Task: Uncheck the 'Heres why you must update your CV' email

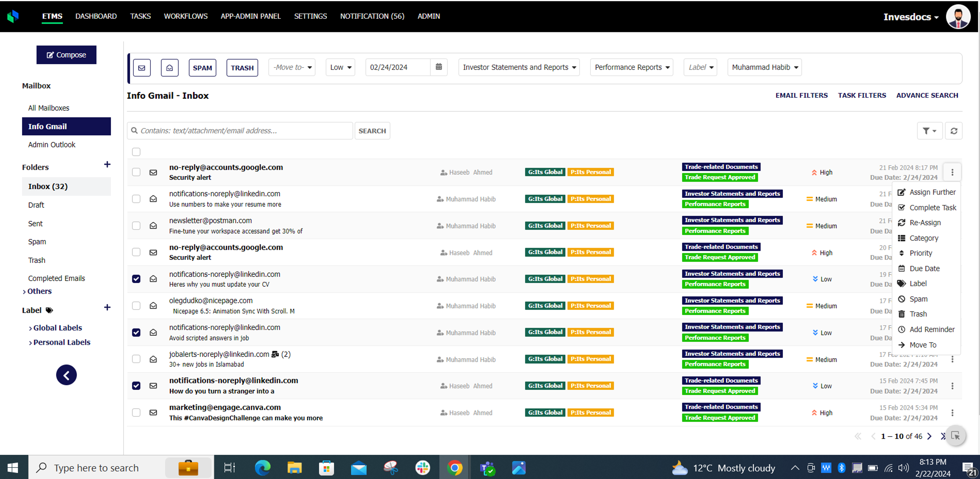Action: (136, 279)
